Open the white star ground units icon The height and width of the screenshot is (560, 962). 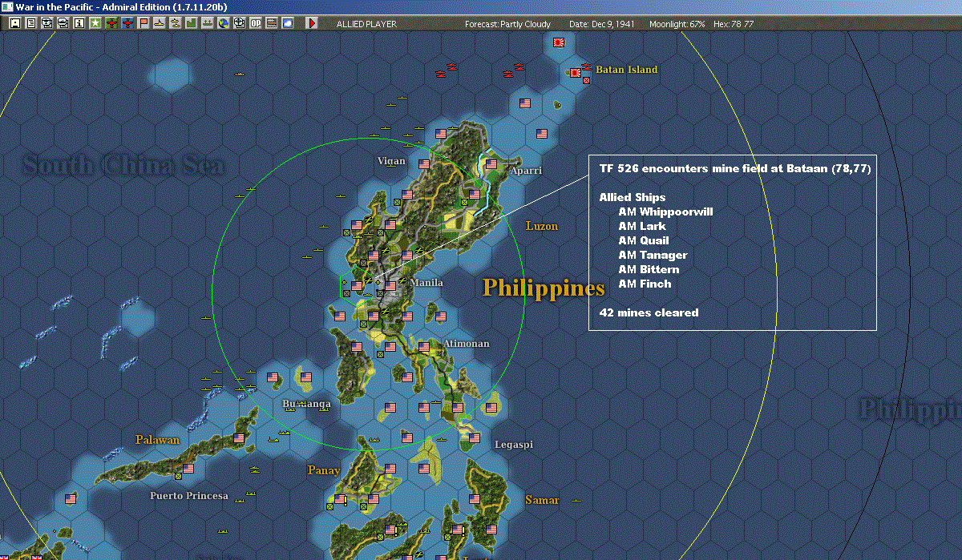pyautogui.click(x=95, y=23)
